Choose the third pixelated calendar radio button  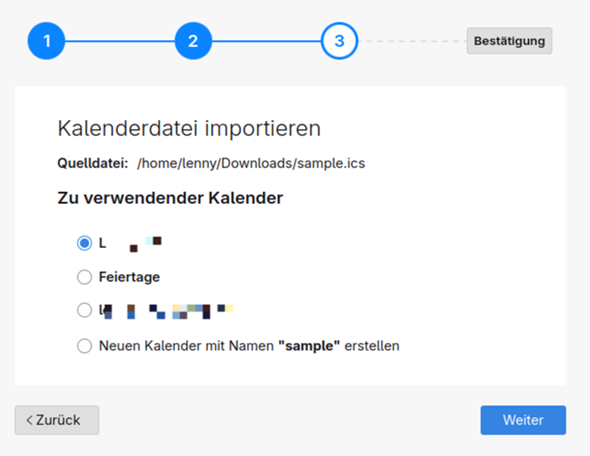coord(84,310)
